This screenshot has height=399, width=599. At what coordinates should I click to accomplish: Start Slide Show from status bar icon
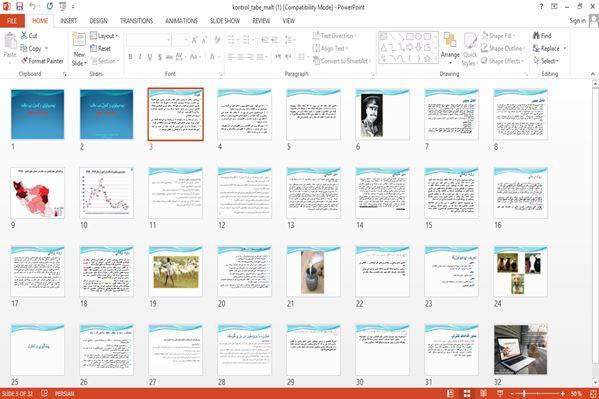(500, 393)
